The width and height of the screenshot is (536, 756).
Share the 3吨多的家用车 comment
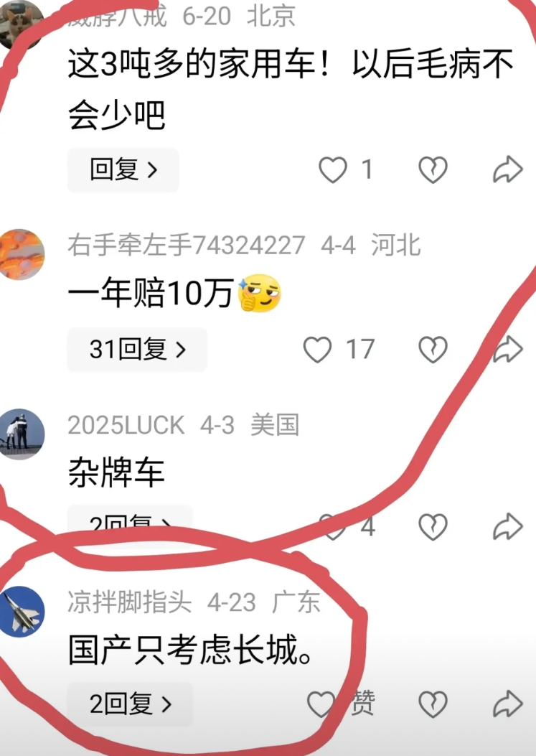tap(508, 169)
